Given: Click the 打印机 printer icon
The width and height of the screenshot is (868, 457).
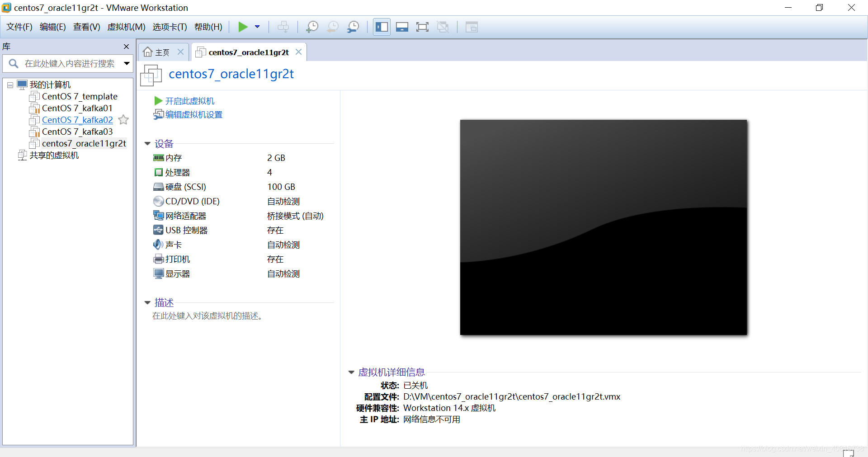Looking at the screenshot, I should 158,259.
